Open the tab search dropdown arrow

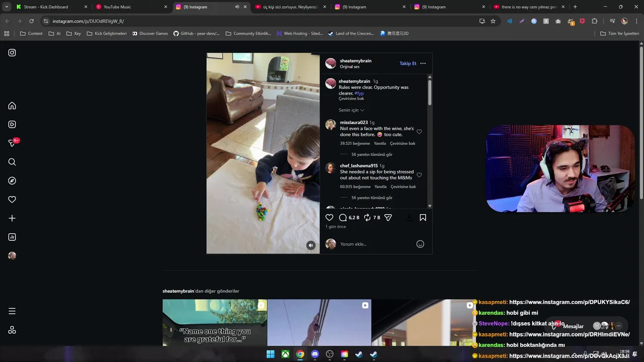(6, 7)
